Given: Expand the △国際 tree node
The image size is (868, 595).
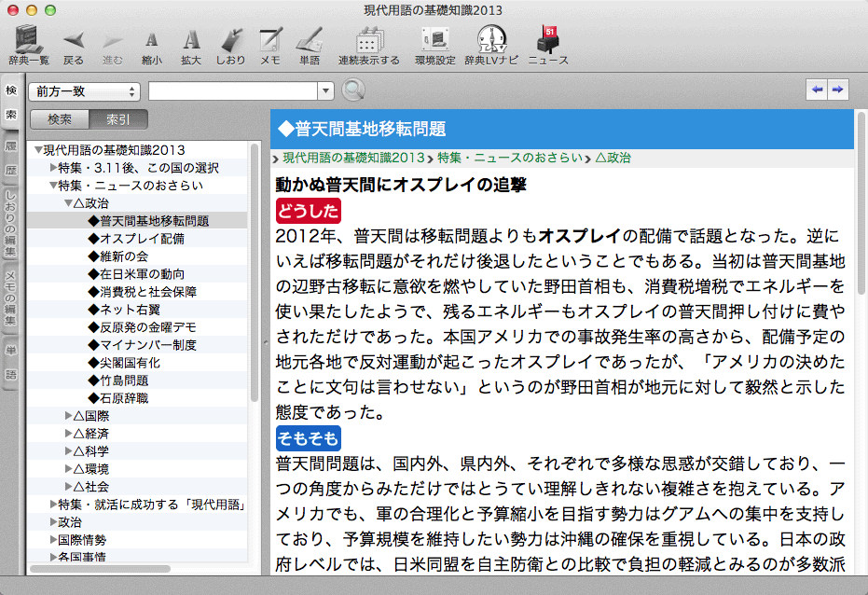Looking at the screenshot, I should pyautogui.click(x=69, y=416).
